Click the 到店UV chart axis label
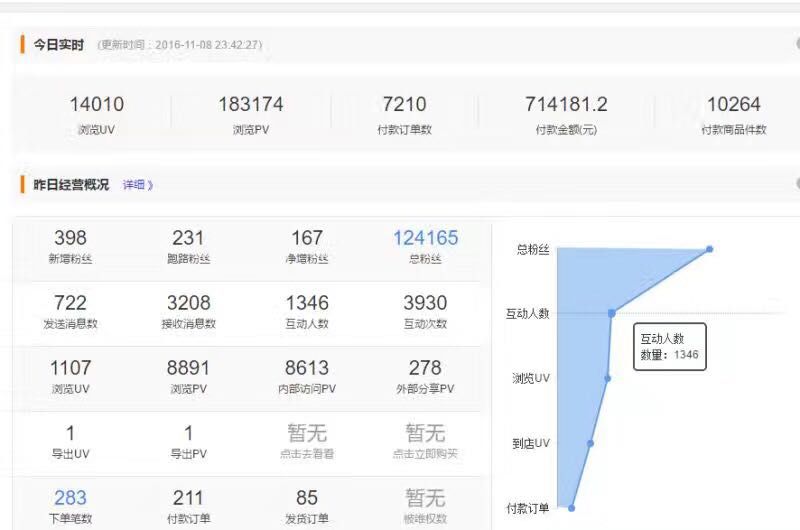This screenshot has height=530, width=800. coord(531,443)
